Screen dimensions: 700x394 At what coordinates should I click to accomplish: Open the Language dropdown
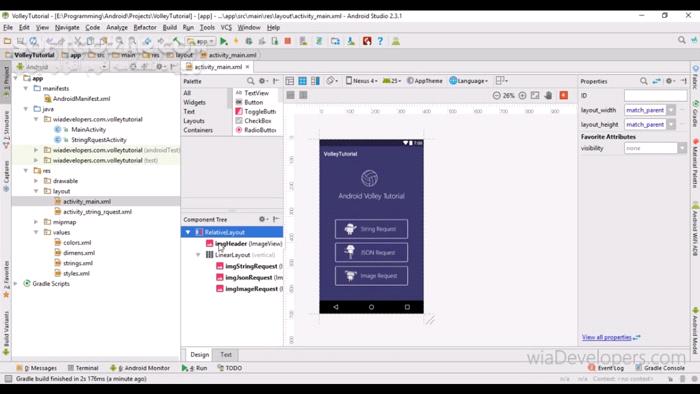(469, 81)
